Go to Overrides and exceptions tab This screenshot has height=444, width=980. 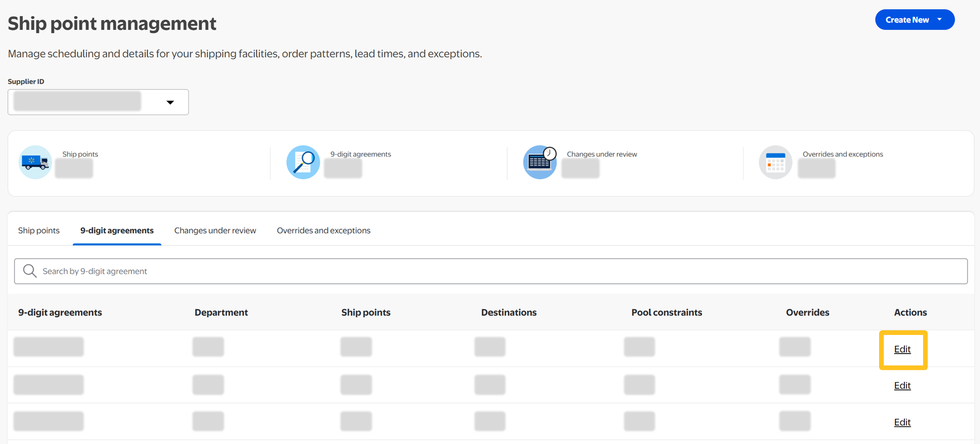(323, 231)
